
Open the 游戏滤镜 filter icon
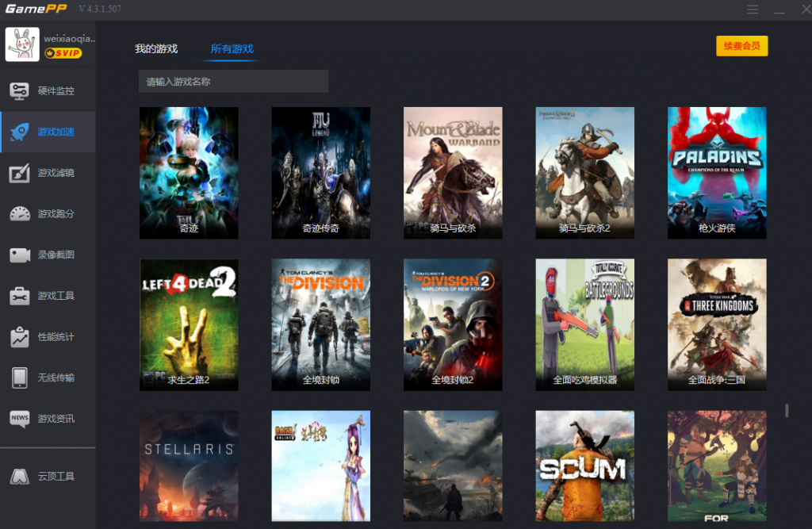(x=20, y=173)
